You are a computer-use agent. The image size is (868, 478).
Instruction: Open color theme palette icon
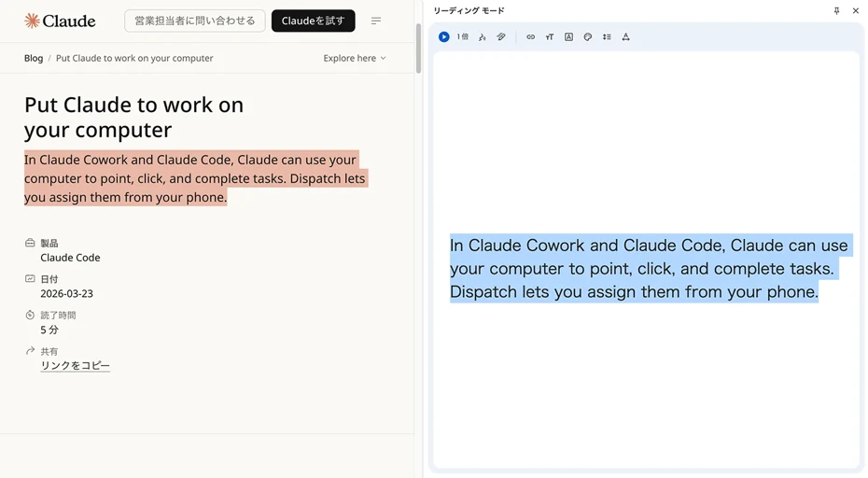point(587,36)
